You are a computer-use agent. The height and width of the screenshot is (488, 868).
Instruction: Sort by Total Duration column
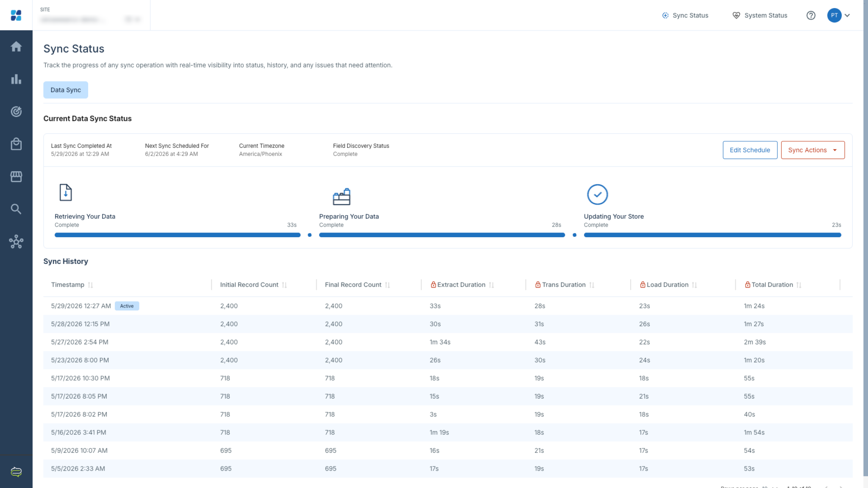click(799, 285)
